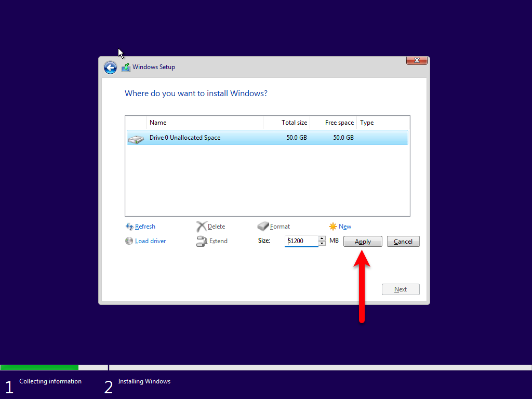Image resolution: width=532 pixels, height=399 pixels.
Task: Decrease the partition size with down arrow
Action: [x=322, y=244]
